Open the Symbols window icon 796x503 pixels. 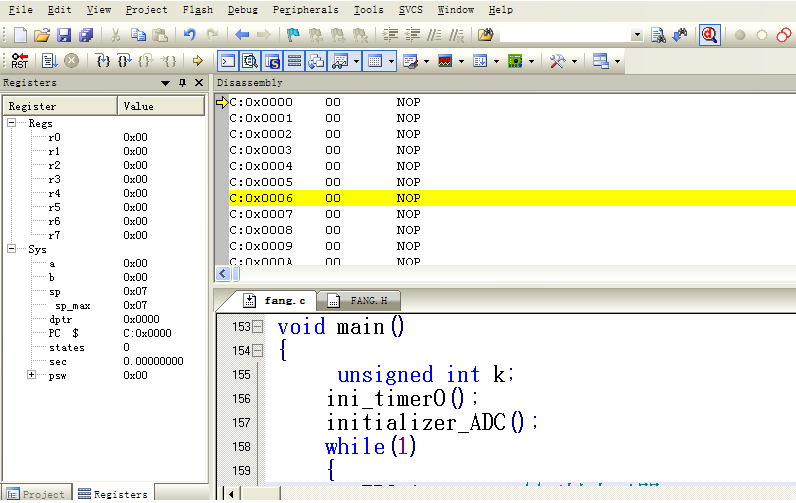click(272, 61)
